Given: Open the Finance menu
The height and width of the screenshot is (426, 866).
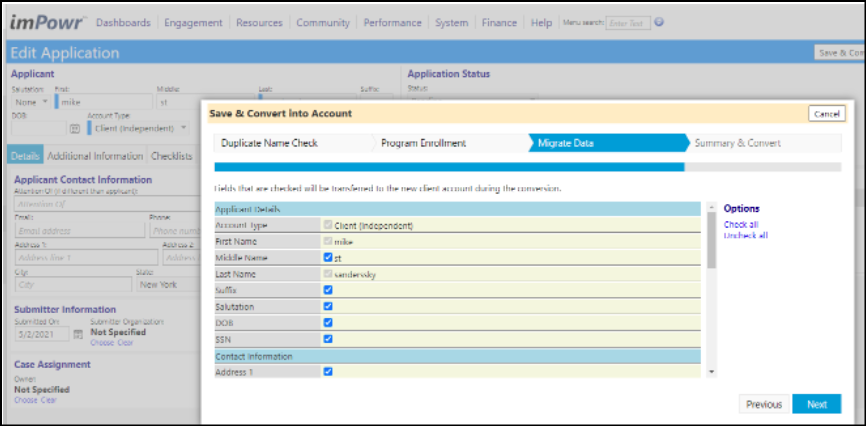Looking at the screenshot, I should pyautogui.click(x=499, y=23).
